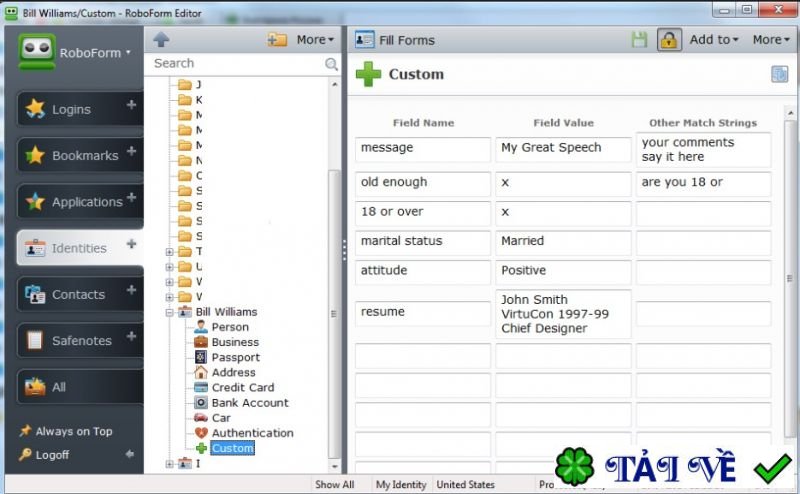
Task: Expand the T folder node
Action: coord(169,252)
